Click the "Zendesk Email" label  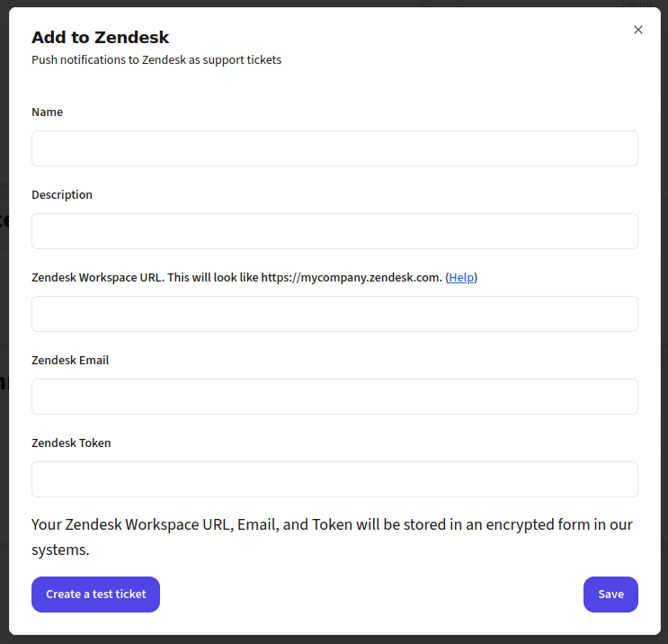(70, 361)
